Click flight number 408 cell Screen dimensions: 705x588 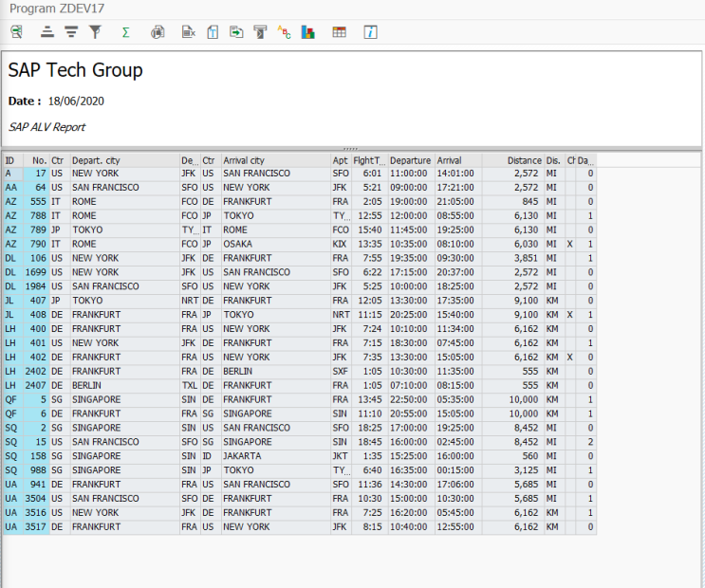[x=36, y=315]
